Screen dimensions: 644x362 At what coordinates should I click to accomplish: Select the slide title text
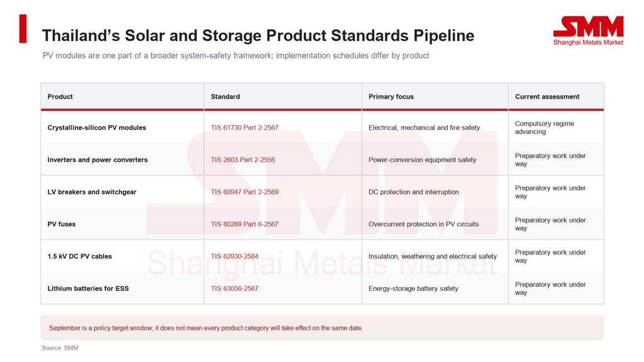pyautogui.click(x=258, y=35)
